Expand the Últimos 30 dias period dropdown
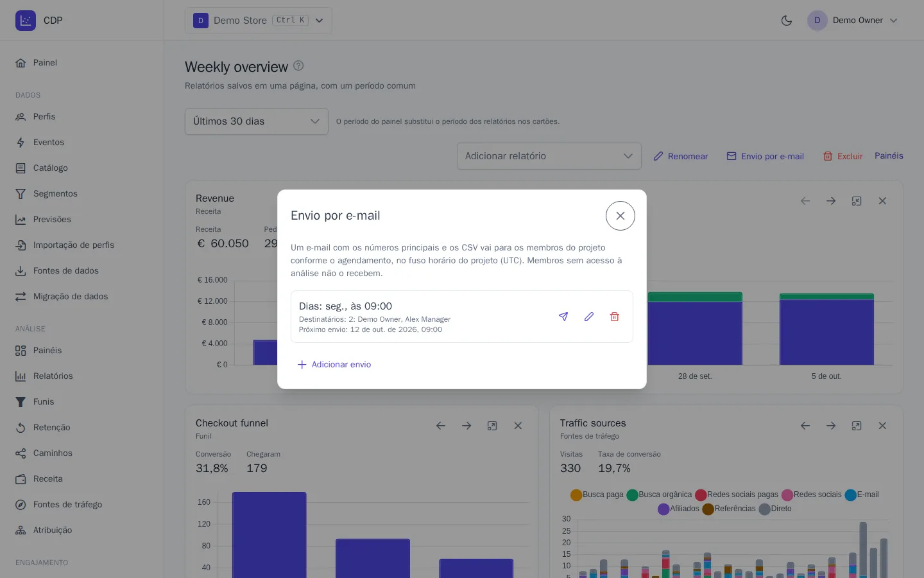Screen dimensions: 924x578 coord(257,121)
